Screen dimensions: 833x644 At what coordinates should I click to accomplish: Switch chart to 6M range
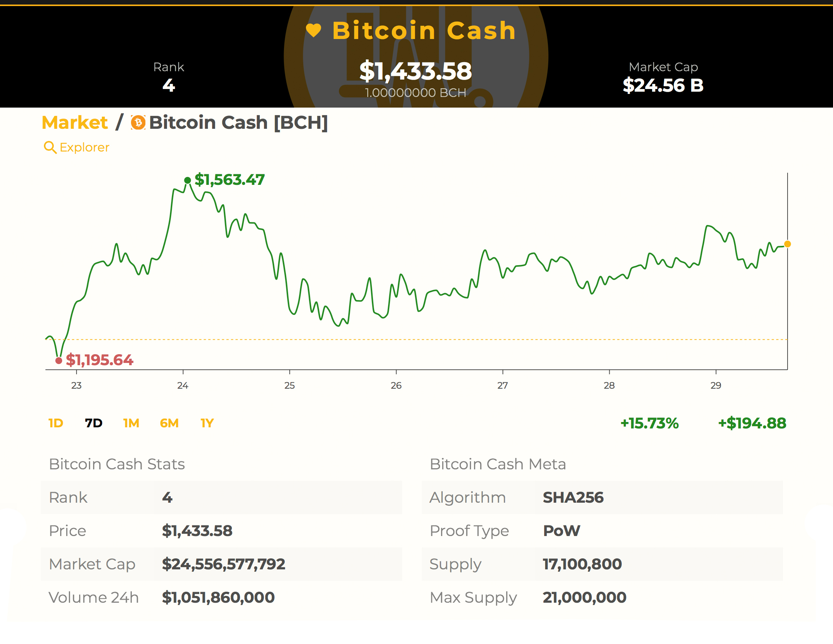[x=169, y=423]
